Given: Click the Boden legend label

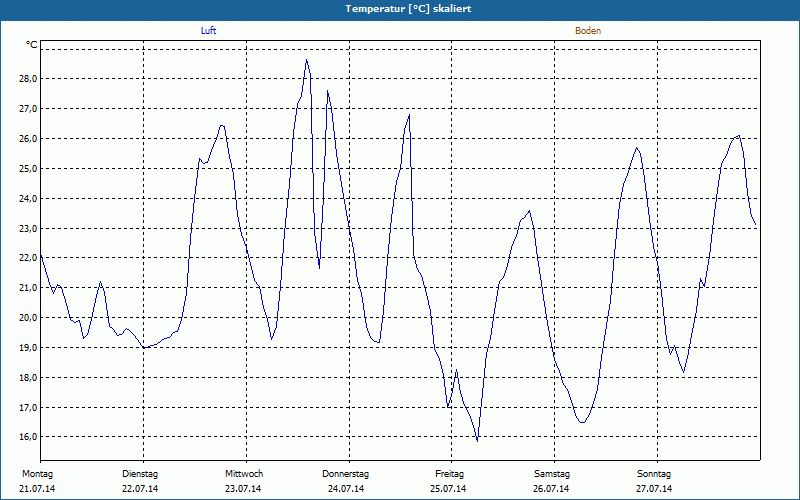Looking at the screenshot, I should (588, 31).
